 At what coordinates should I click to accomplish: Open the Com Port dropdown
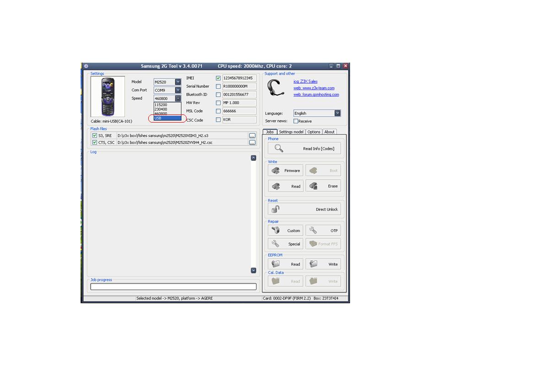[178, 90]
